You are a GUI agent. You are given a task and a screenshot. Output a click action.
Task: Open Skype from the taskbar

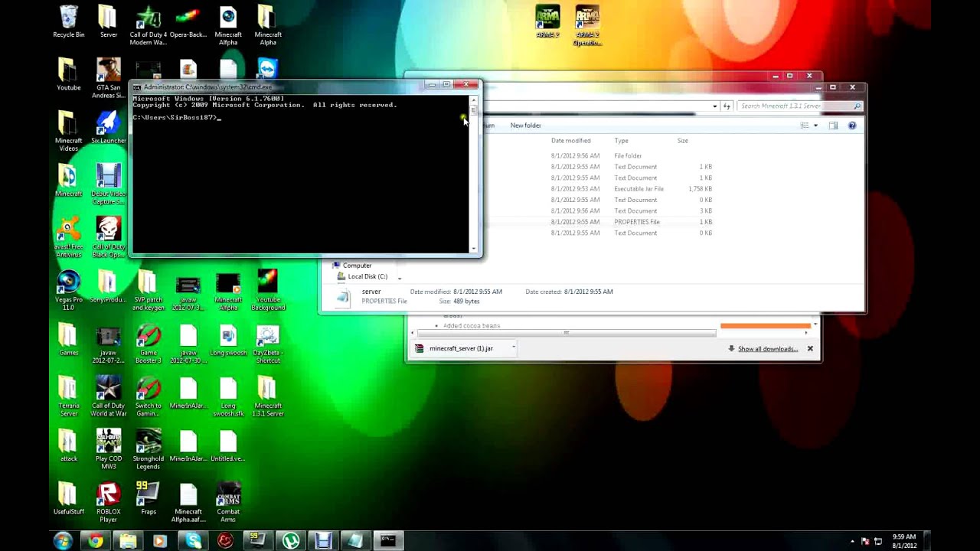[x=193, y=541]
